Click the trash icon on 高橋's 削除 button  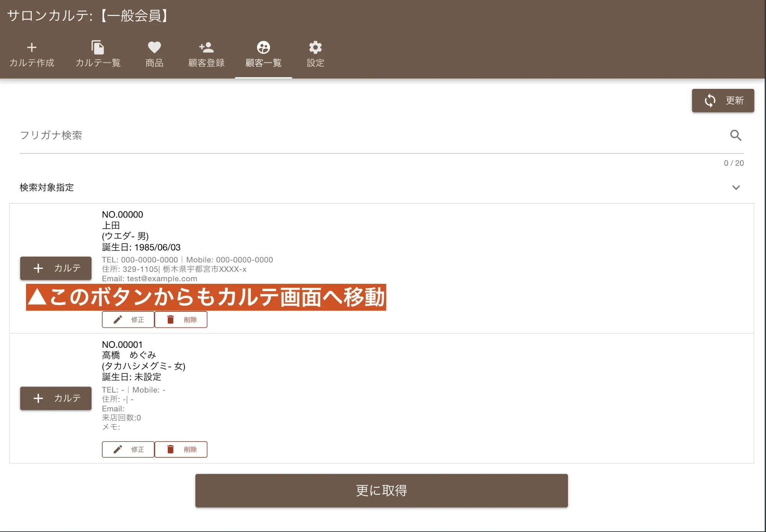coord(170,449)
